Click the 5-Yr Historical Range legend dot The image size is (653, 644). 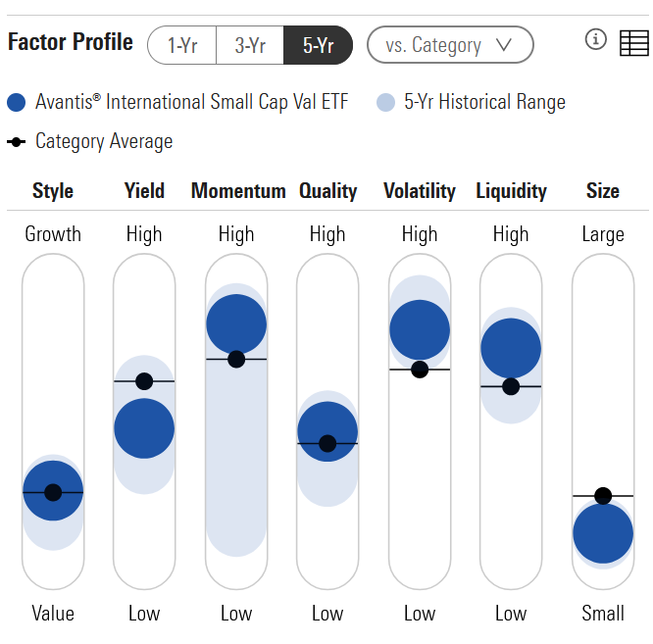[x=385, y=103]
